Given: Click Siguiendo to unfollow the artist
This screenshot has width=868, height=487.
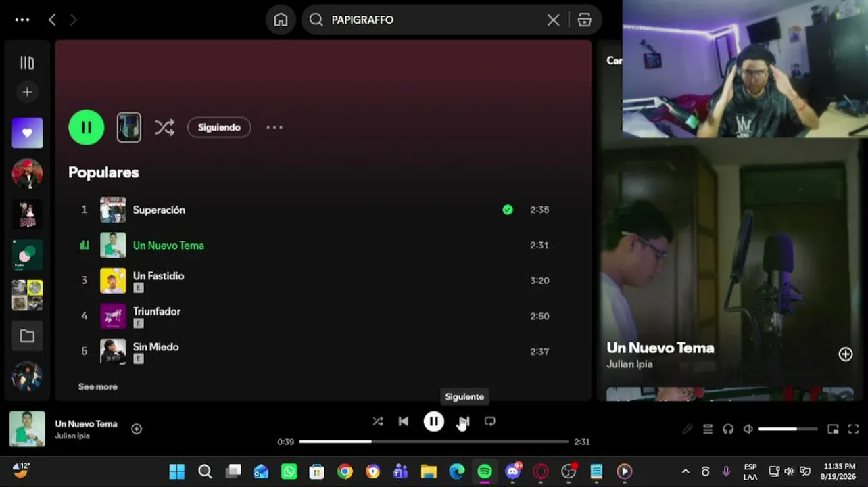Looking at the screenshot, I should pyautogui.click(x=219, y=127).
